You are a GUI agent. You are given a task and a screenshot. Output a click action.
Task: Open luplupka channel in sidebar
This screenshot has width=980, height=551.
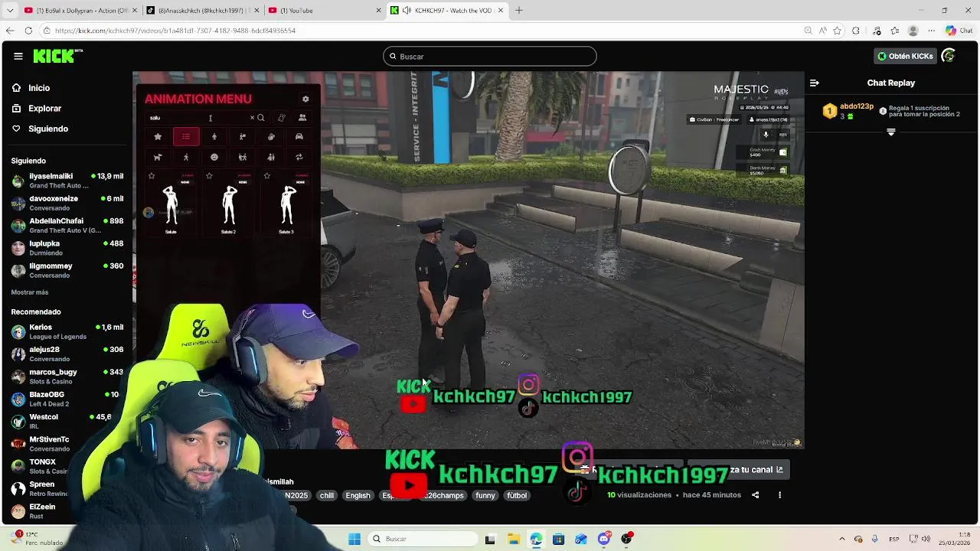(x=67, y=247)
